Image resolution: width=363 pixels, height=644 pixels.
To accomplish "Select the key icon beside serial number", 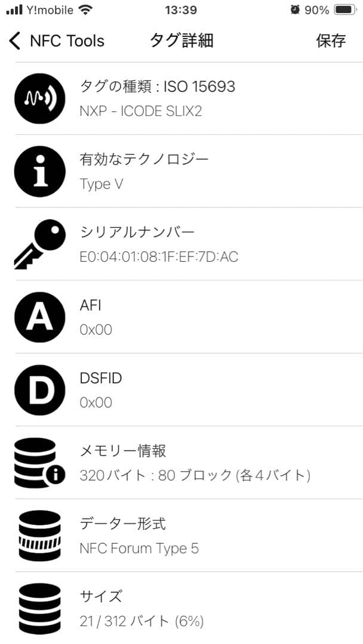I will pos(39,243).
